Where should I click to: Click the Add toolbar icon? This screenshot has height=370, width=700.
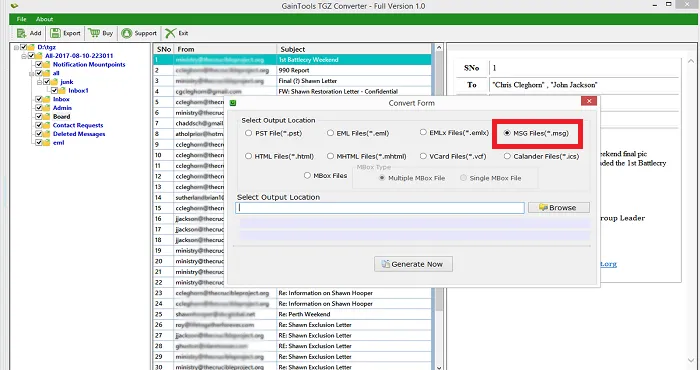click(x=21, y=33)
